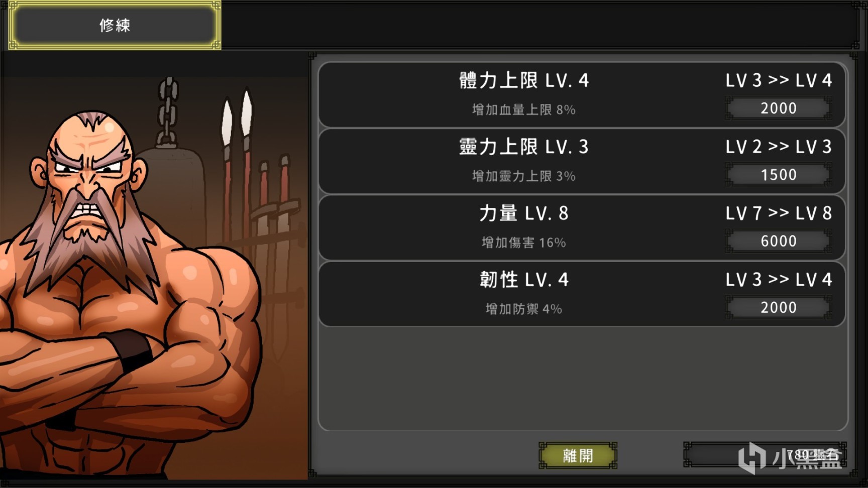
Task: Click the 韌性 LV. 4 upgrade title
Action: click(524, 280)
